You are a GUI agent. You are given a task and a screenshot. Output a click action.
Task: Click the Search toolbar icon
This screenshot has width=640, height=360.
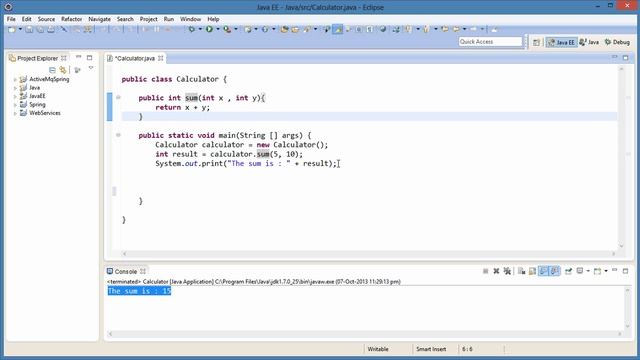pyautogui.click(x=307, y=29)
